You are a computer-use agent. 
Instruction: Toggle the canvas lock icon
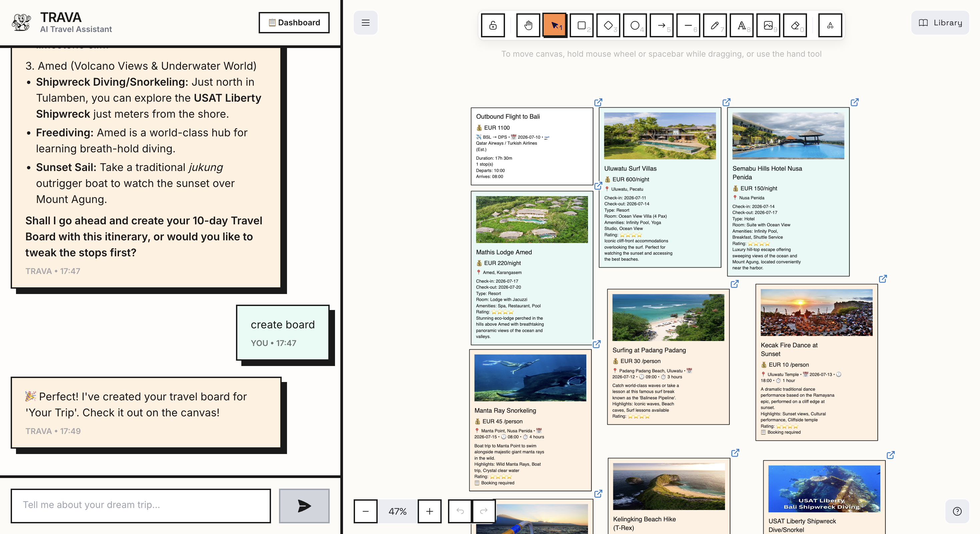point(493,25)
